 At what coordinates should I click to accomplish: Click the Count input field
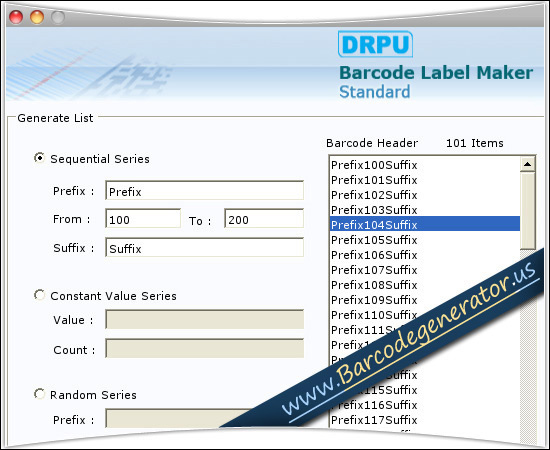204,348
